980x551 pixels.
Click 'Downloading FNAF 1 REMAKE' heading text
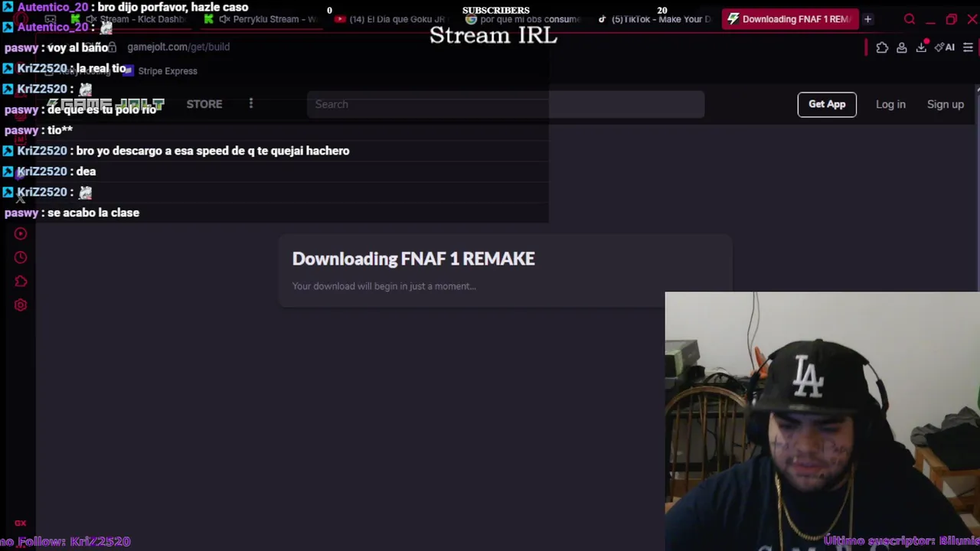coord(413,259)
